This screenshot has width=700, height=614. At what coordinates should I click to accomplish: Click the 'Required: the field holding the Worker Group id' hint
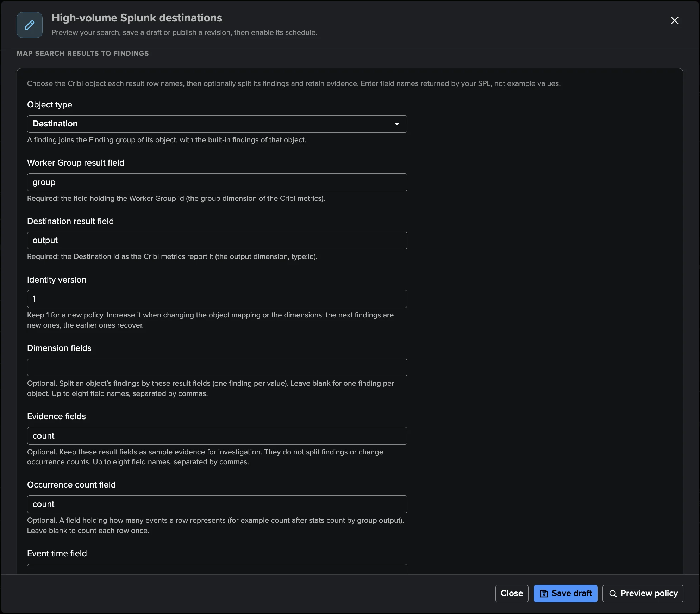tap(176, 198)
